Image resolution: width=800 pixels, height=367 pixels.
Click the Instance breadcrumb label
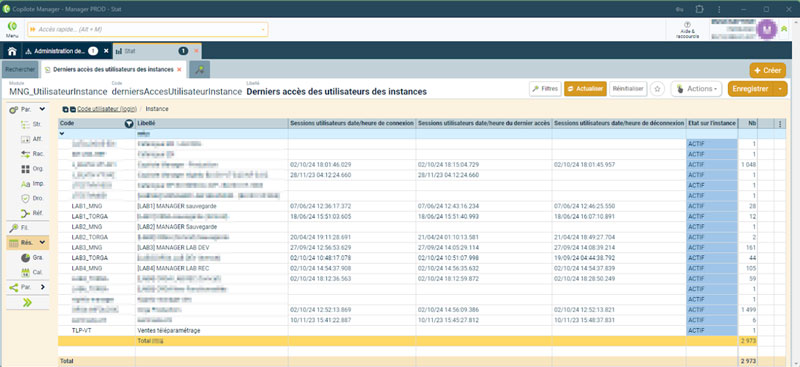tap(157, 109)
